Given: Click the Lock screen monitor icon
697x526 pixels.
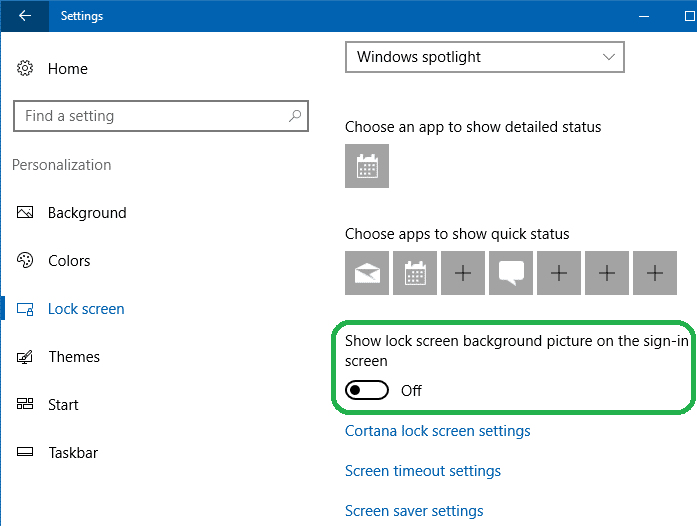Looking at the screenshot, I should (x=25, y=309).
